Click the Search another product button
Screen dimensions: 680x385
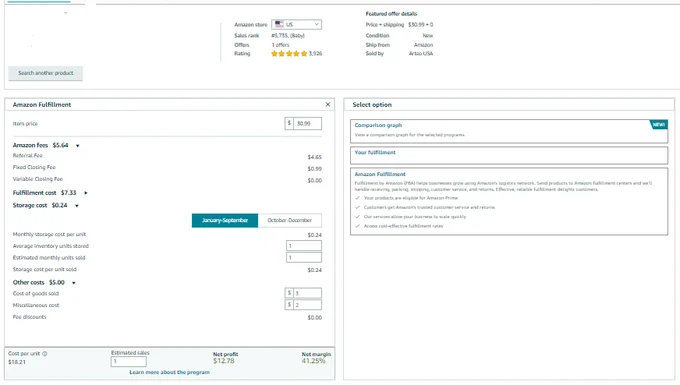46,73
